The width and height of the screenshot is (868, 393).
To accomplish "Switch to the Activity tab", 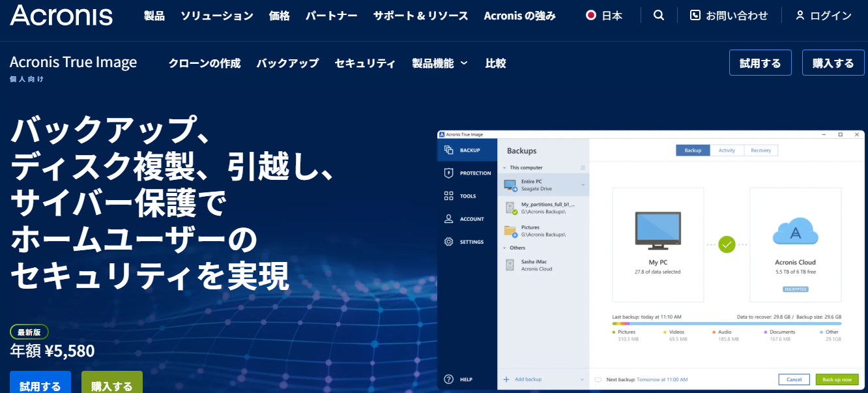I will (x=727, y=151).
